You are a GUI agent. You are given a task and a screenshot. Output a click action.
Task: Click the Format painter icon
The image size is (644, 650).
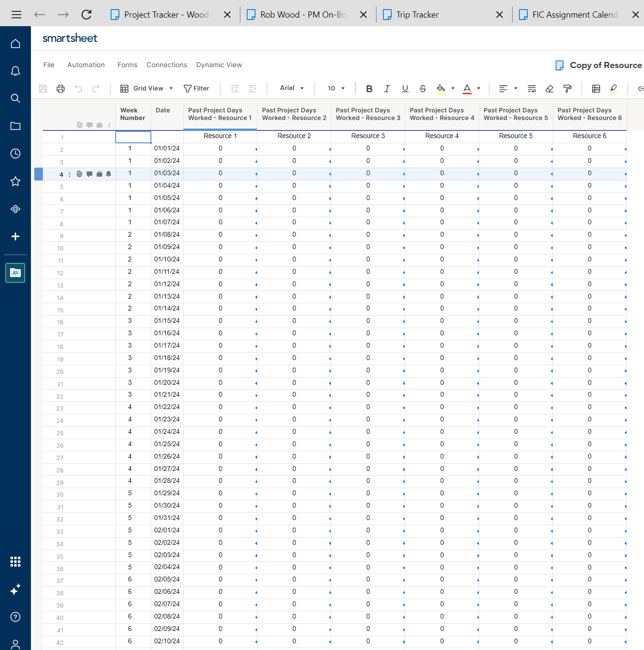point(567,89)
